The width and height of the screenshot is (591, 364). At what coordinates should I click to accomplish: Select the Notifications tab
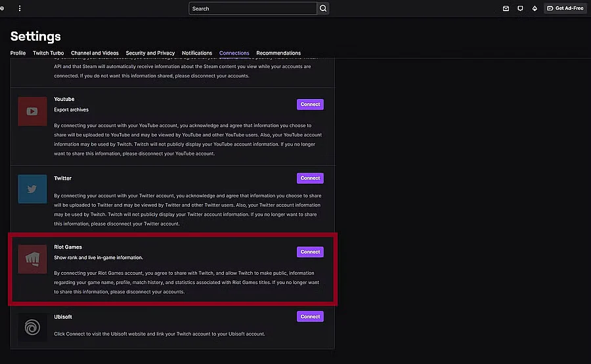(197, 53)
